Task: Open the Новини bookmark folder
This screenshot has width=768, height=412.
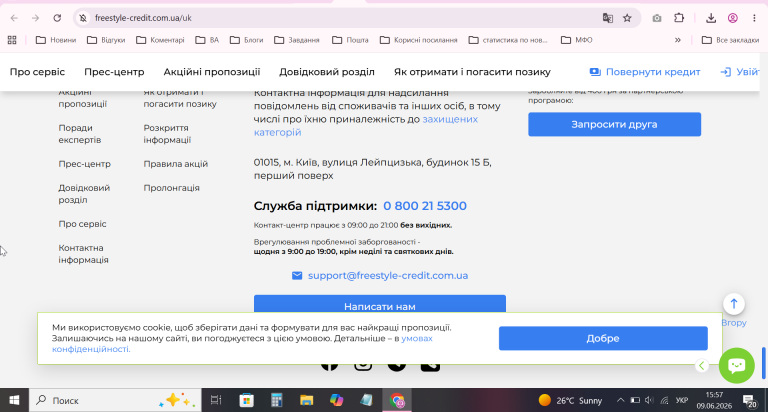Action: (x=56, y=40)
